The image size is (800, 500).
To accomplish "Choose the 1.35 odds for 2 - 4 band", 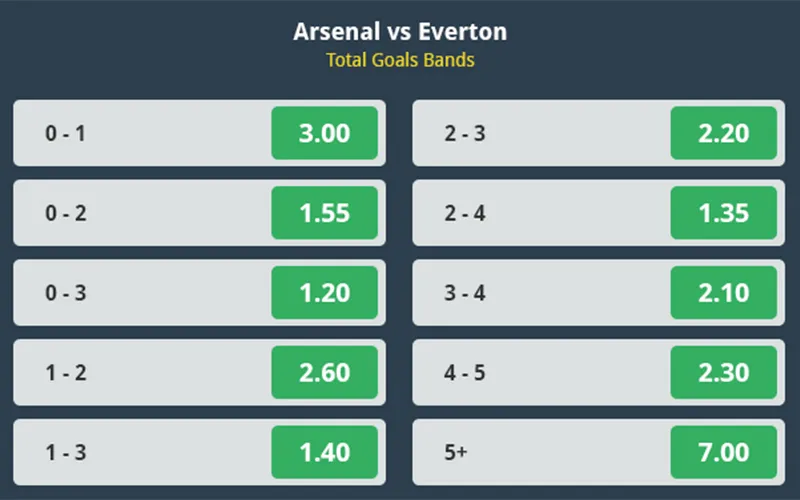I will [723, 213].
